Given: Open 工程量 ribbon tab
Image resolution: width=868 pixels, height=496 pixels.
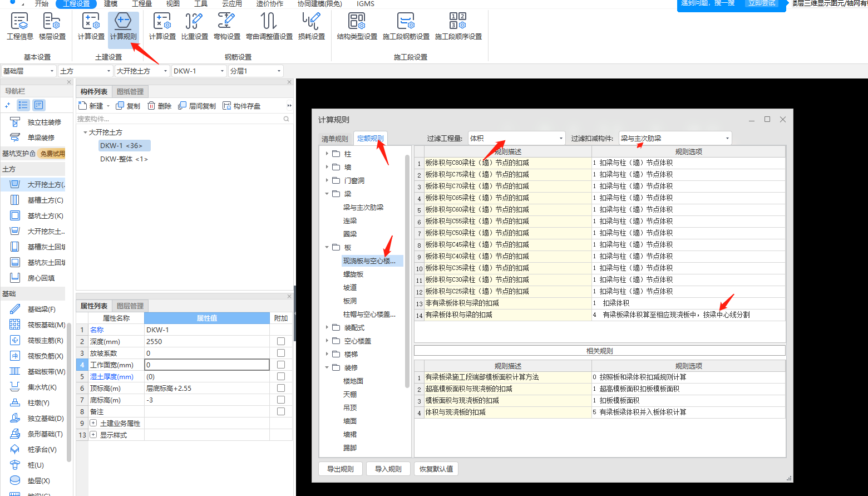Looking at the screenshot, I should pyautogui.click(x=142, y=4).
